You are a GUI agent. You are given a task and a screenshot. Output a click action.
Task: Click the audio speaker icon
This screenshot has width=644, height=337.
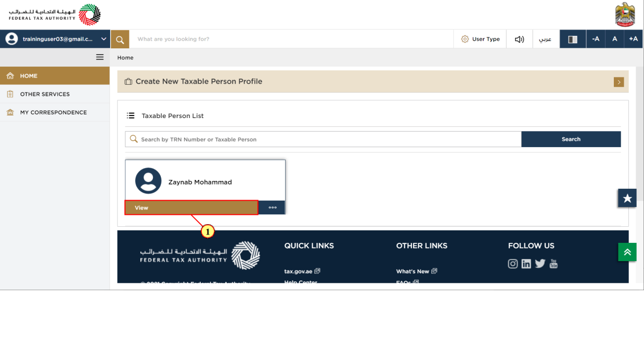(x=519, y=39)
